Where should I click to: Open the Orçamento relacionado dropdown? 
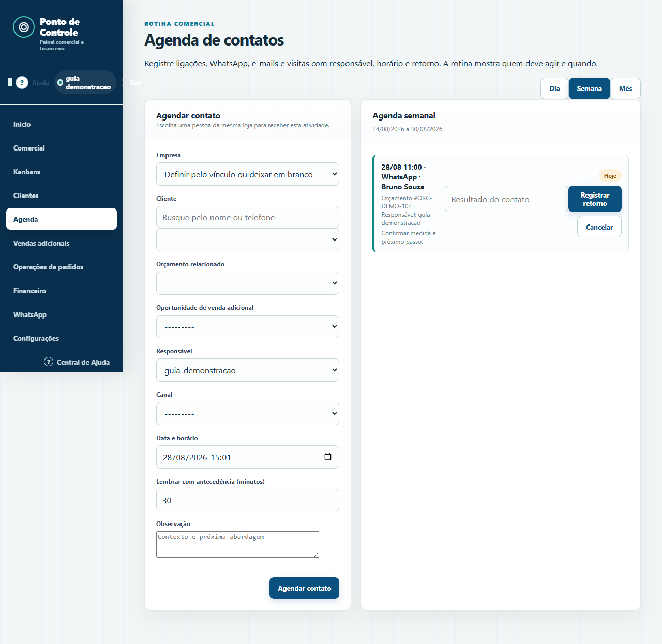pyautogui.click(x=248, y=283)
